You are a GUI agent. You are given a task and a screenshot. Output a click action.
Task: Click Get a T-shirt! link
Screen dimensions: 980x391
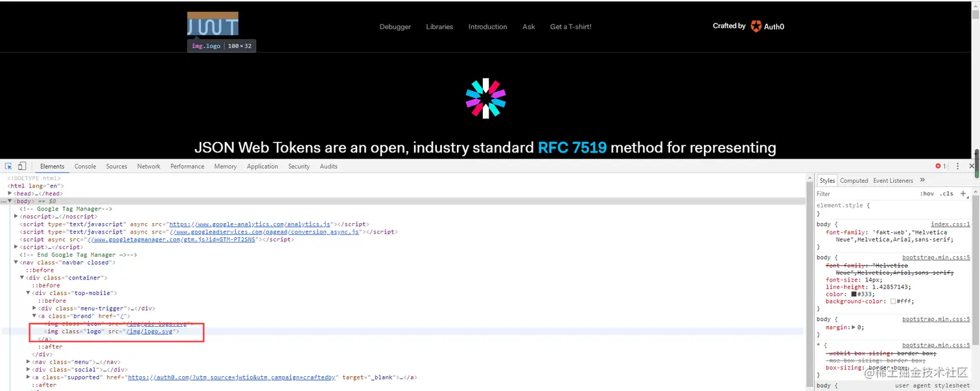[x=570, y=27]
